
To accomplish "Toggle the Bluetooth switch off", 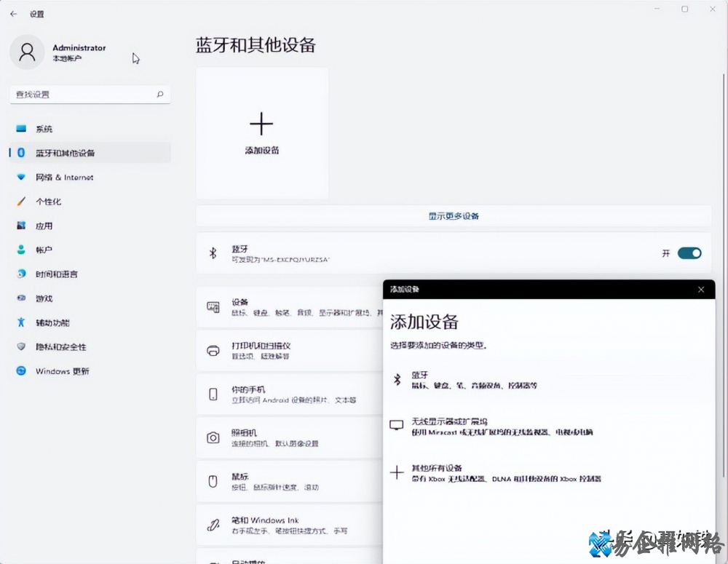I will 689,253.
